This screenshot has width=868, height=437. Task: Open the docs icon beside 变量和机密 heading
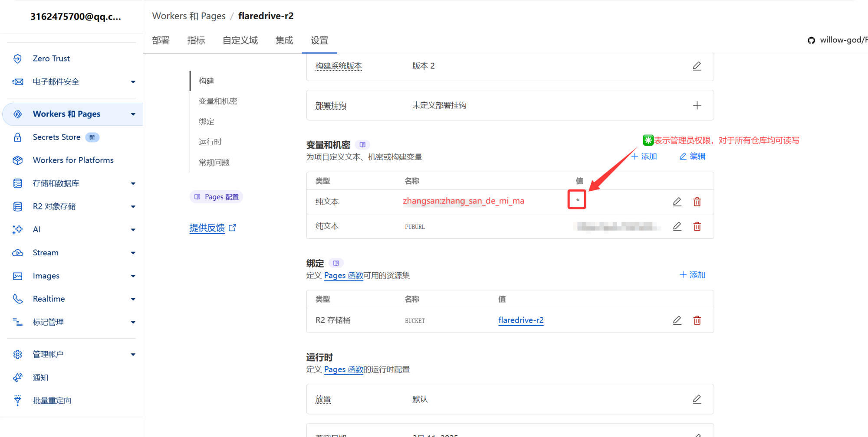click(362, 145)
